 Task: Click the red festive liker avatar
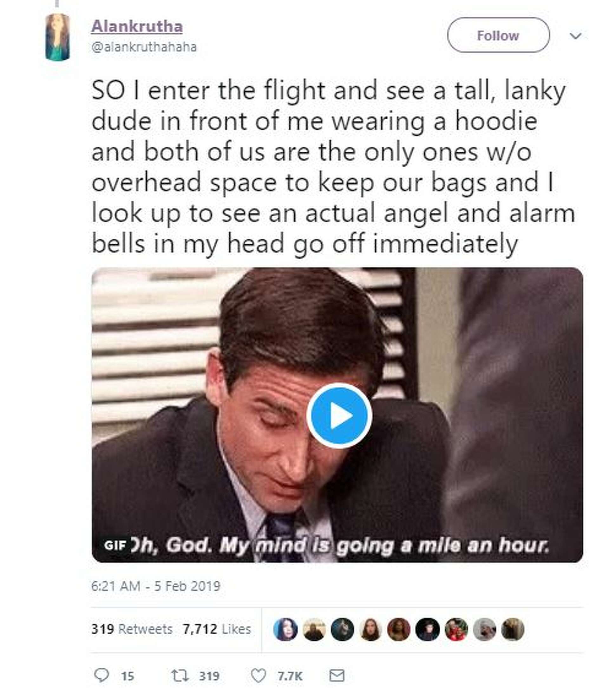click(456, 629)
